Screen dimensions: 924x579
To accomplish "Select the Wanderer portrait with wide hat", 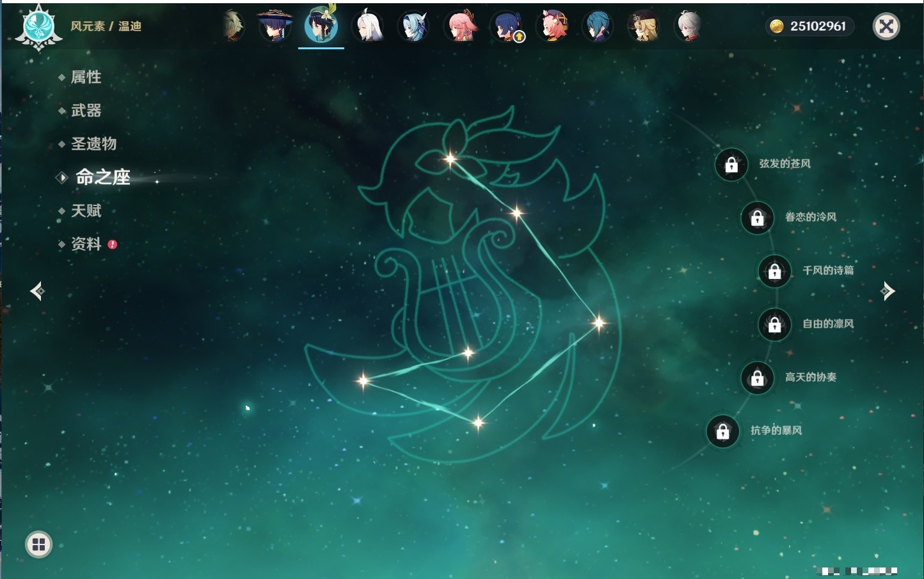I will tap(275, 26).
